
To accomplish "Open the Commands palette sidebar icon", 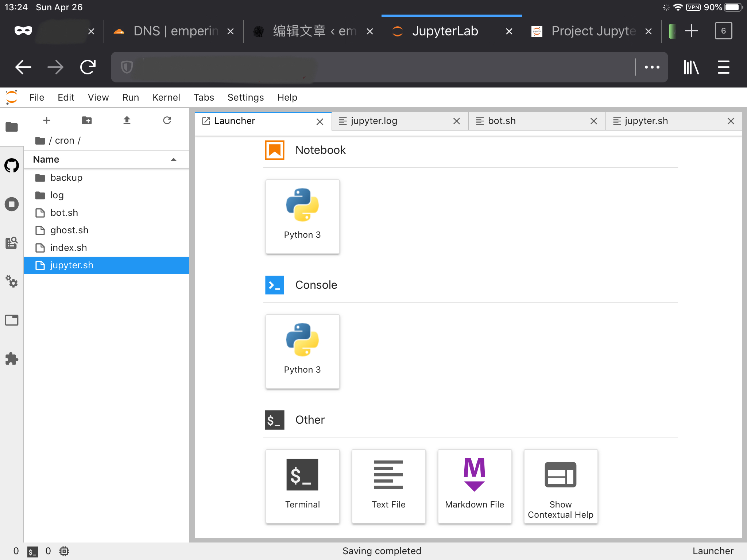I will (x=12, y=243).
